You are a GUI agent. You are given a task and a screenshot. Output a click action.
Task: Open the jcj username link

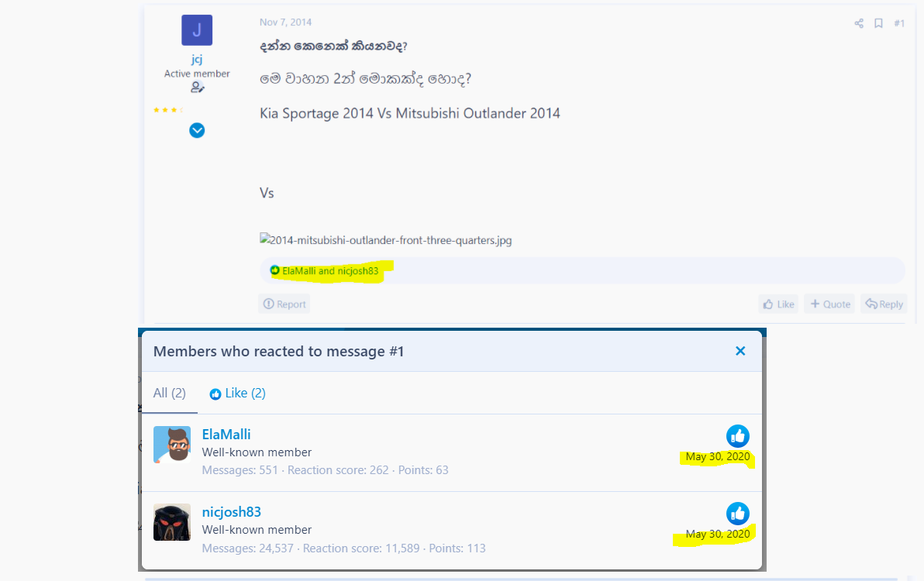click(197, 59)
